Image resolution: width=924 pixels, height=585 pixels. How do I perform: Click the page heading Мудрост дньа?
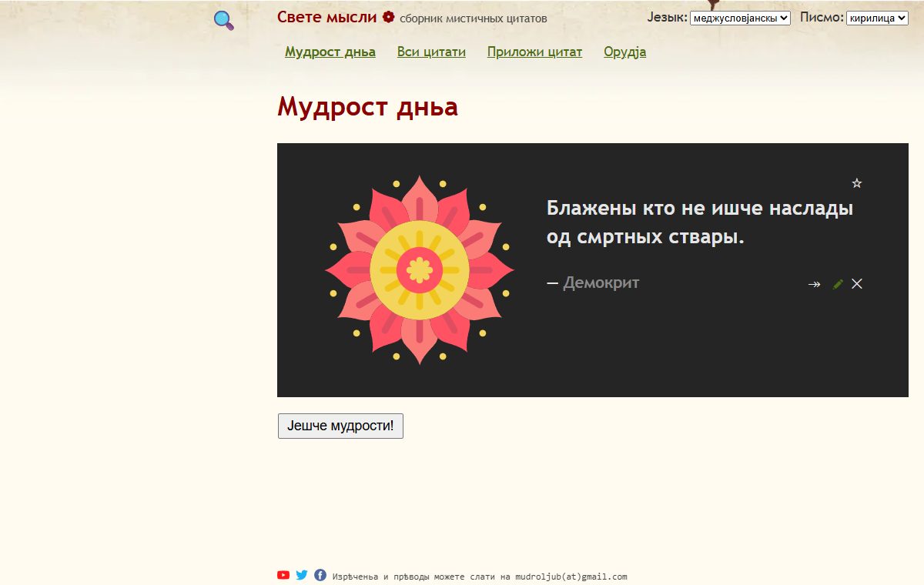[x=367, y=106]
